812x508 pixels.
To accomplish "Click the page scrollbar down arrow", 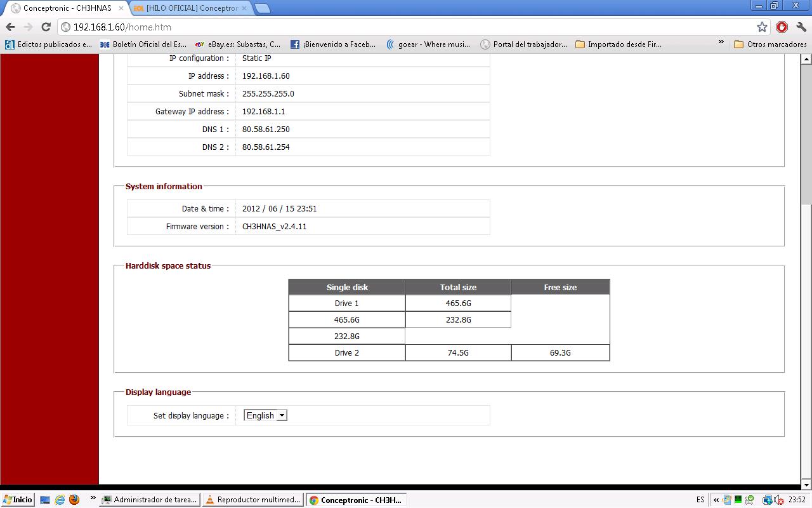I will pos(806,486).
